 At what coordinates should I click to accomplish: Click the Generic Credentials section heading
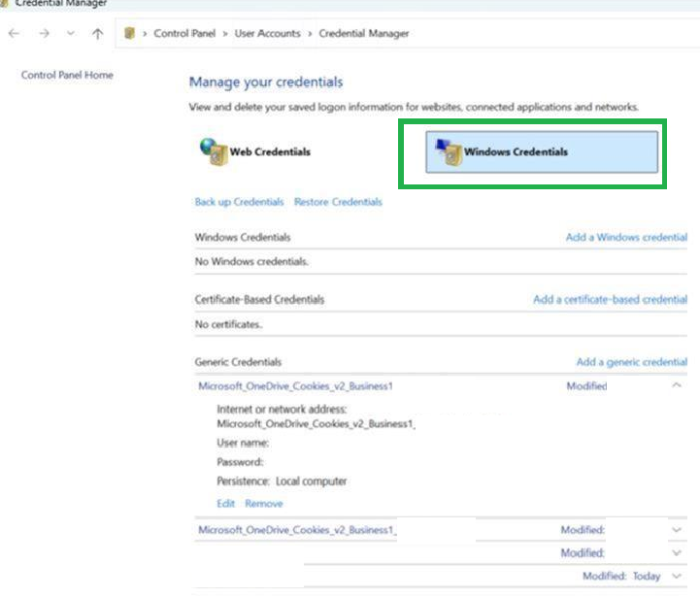238,362
